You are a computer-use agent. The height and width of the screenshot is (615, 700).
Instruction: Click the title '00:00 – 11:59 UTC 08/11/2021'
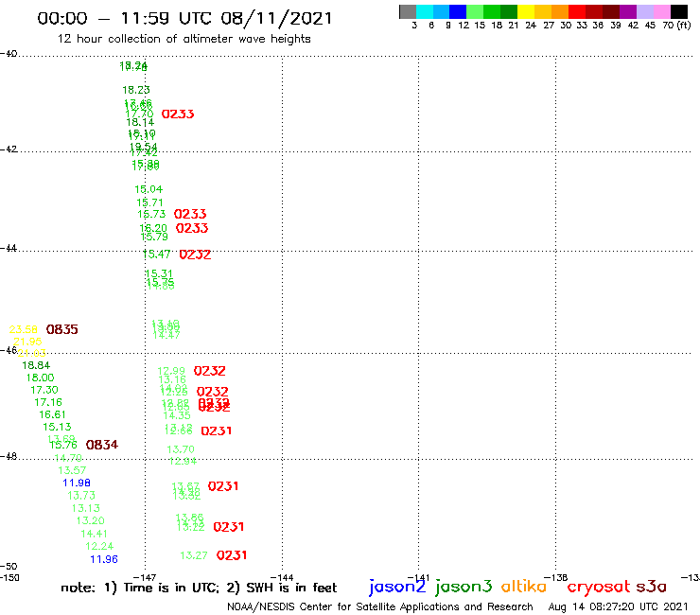(x=184, y=19)
